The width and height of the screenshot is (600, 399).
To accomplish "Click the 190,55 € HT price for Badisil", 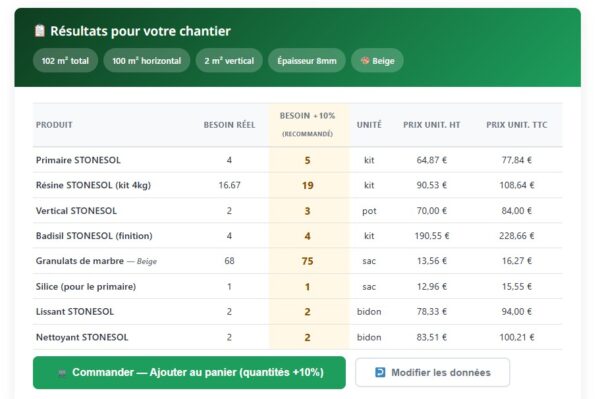I will pos(432,236).
